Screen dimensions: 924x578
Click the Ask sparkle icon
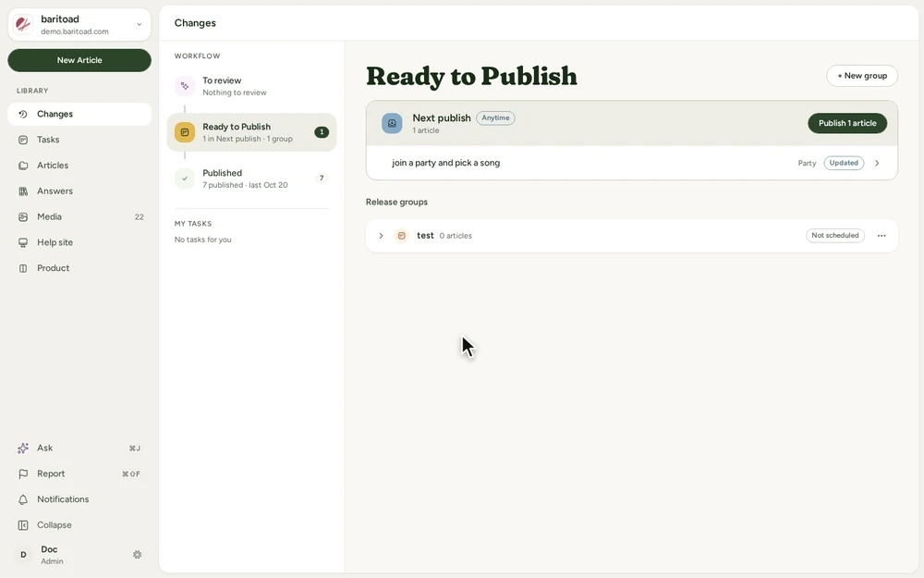coord(23,449)
